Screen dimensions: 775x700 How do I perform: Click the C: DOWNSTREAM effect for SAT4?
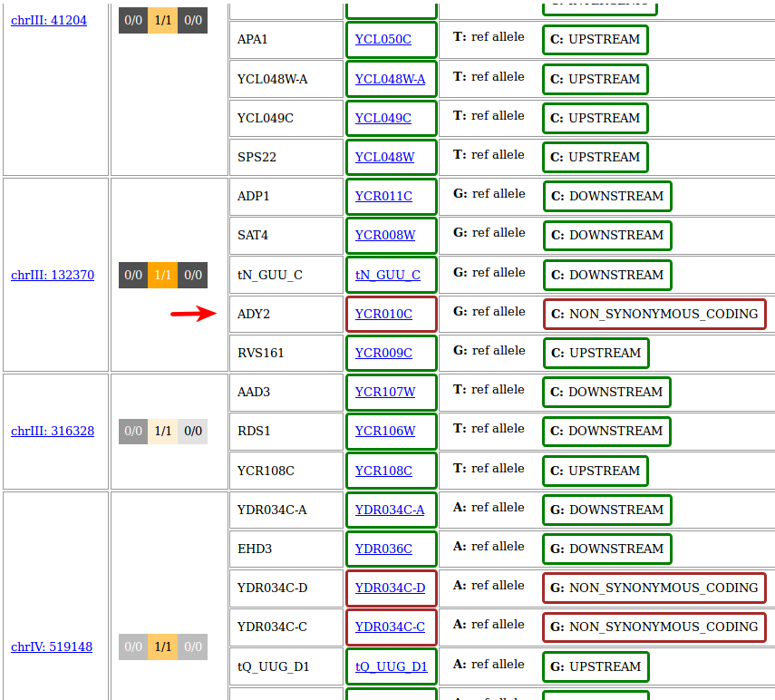(607, 236)
